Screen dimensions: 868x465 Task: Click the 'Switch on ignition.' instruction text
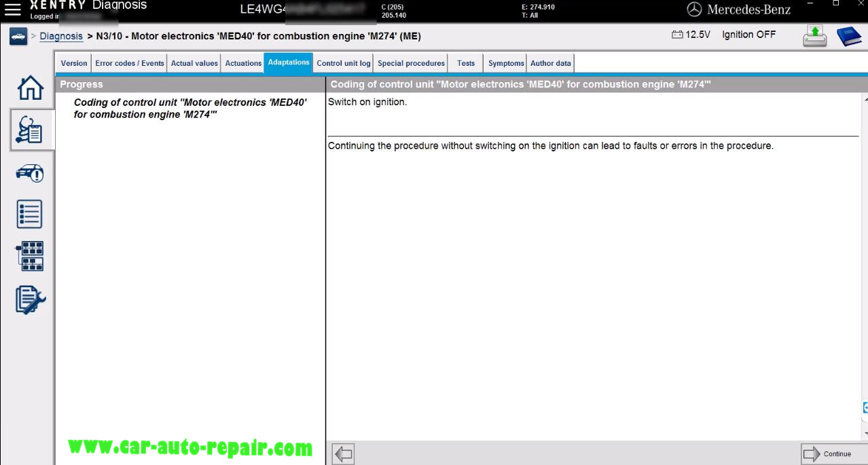click(x=367, y=103)
